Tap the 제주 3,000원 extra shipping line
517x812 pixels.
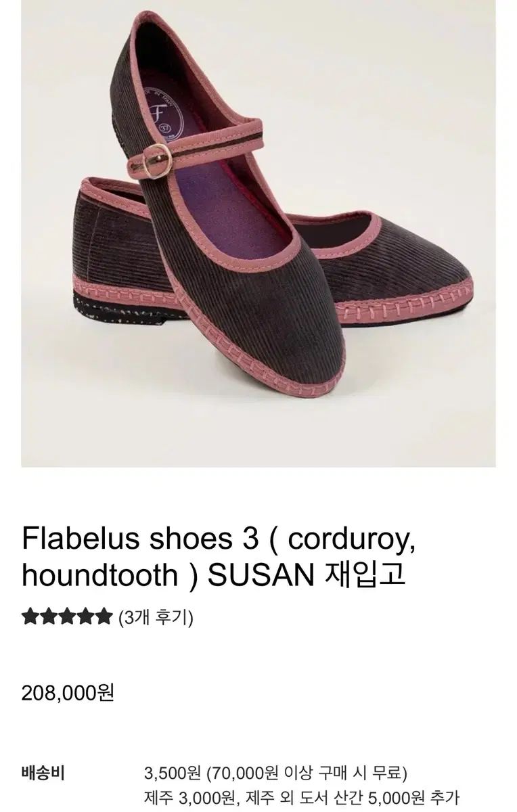pyautogui.click(x=302, y=798)
